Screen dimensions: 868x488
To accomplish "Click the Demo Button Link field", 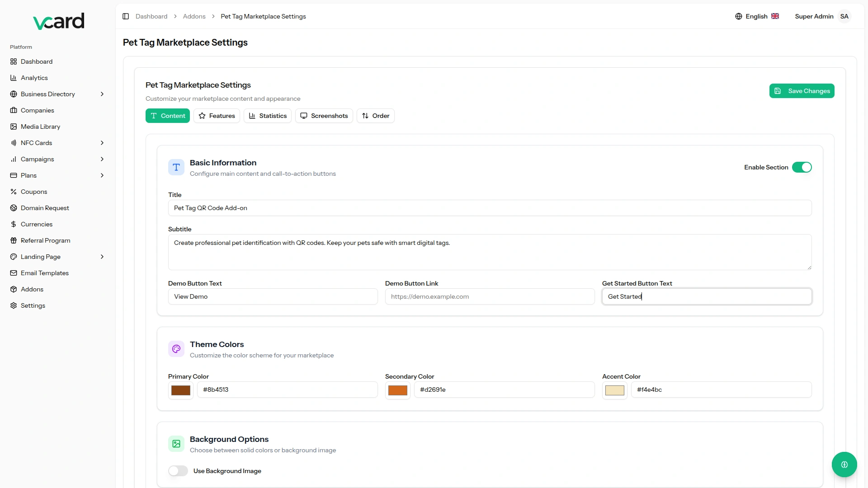I will point(490,296).
